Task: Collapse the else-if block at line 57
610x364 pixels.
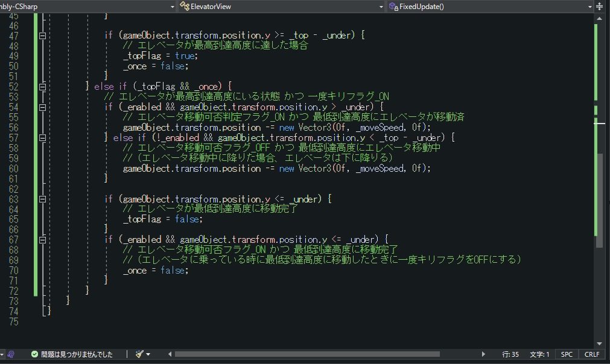Action: pos(43,138)
